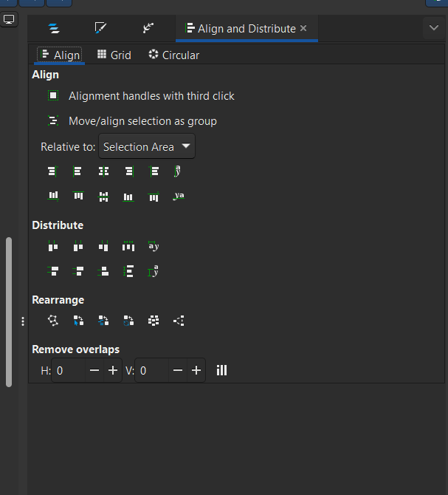The width and height of the screenshot is (448, 495).
Task: Open the Relative to Selection Area dropdown
Action: click(x=147, y=146)
